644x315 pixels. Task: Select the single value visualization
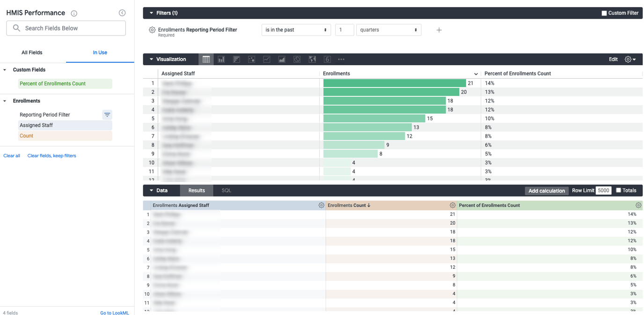[327, 59]
